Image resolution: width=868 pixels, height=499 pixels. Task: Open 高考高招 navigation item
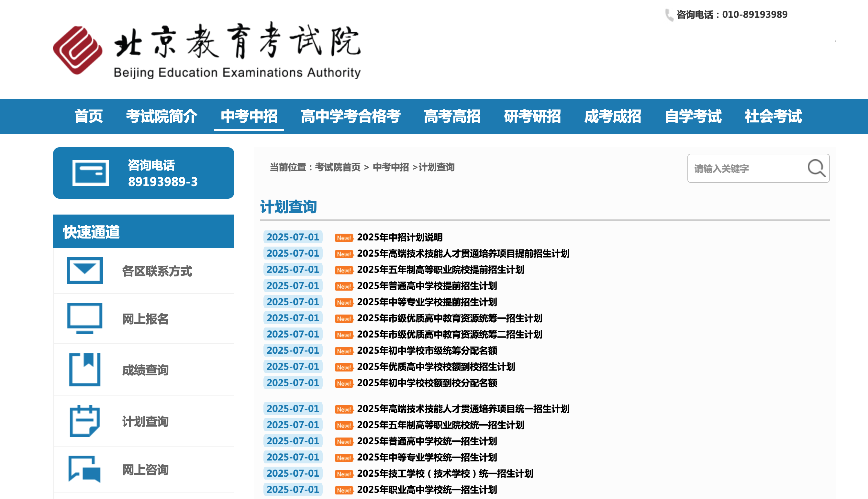click(x=452, y=116)
